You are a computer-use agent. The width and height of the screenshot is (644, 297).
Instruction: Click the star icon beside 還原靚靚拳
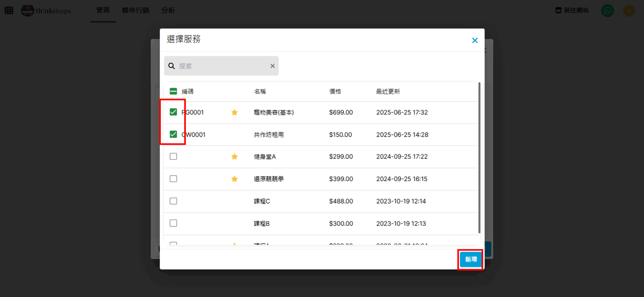(234, 179)
